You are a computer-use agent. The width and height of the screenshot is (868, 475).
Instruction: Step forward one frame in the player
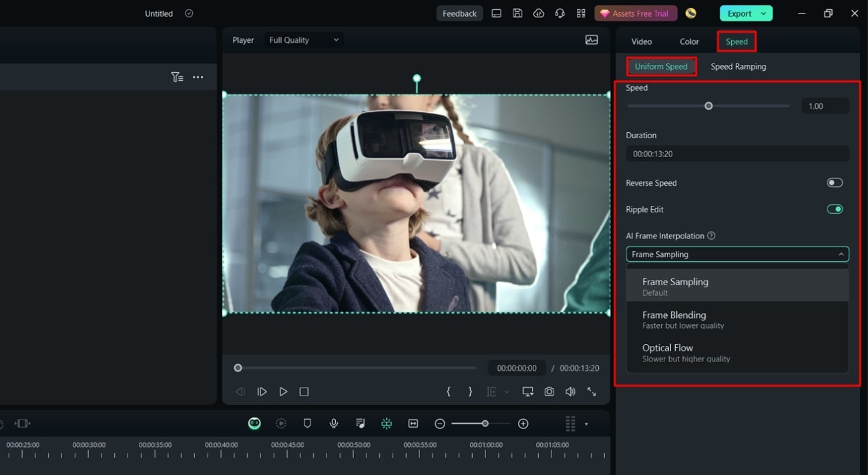pos(262,391)
